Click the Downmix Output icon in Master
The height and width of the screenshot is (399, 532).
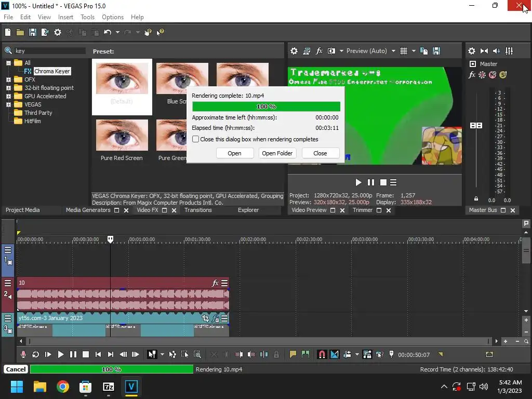click(x=484, y=51)
